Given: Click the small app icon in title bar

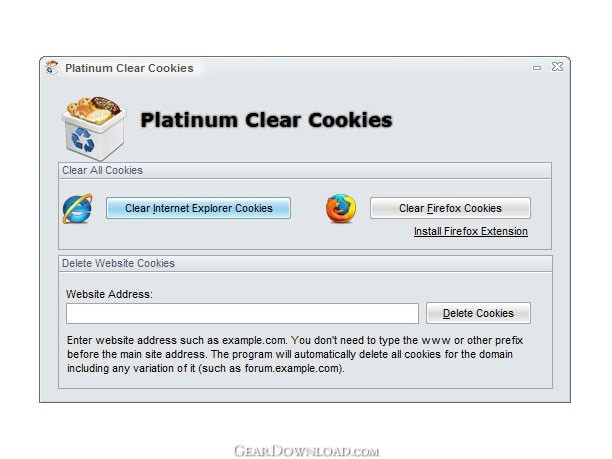Looking at the screenshot, I should (x=51, y=67).
